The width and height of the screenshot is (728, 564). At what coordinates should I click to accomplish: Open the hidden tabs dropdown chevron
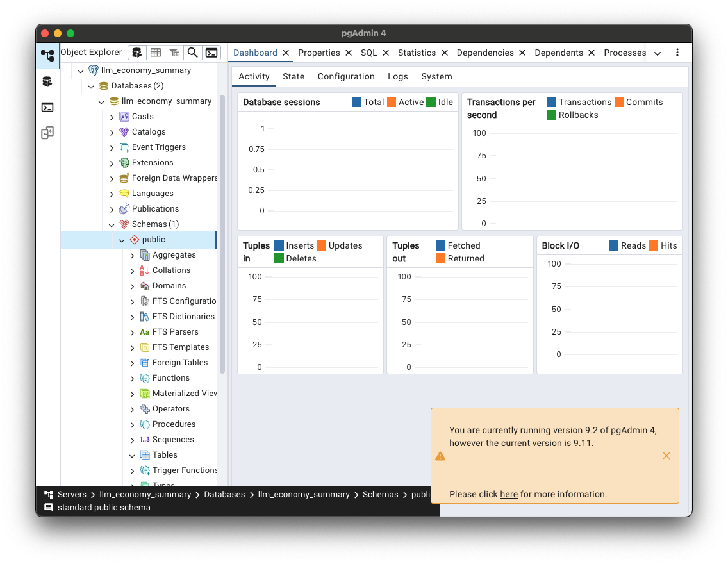[658, 53]
